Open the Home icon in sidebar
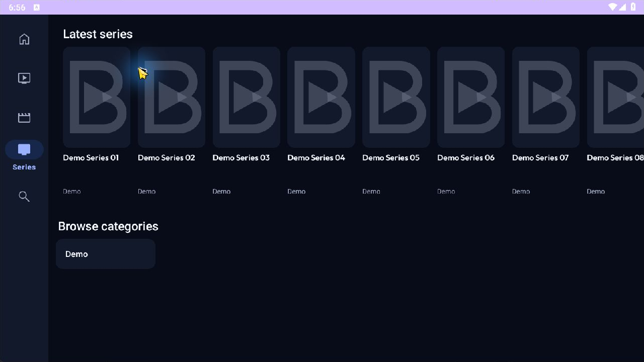Image resolution: width=644 pixels, height=362 pixels. 24,39
